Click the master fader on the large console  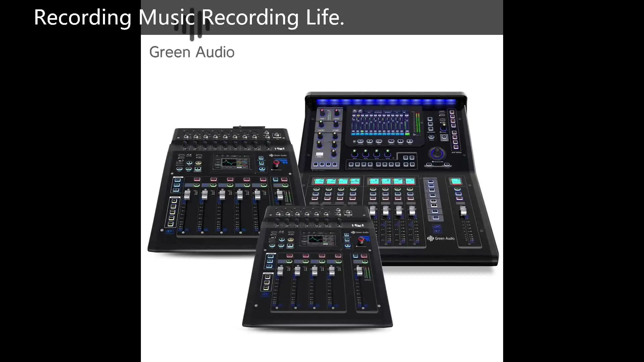coord(463,212)
